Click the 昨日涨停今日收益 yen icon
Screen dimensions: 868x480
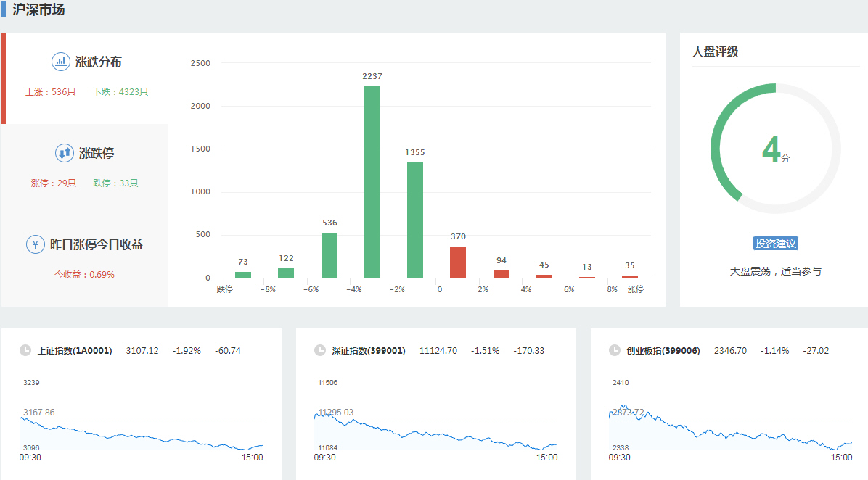coord(35,244)
